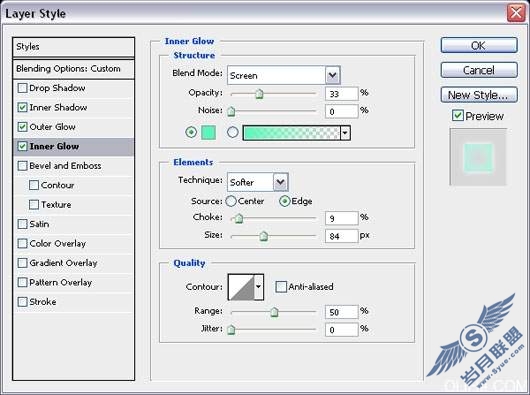
Task: Click the Noise slider handle
Action: [x=231, y=111]
